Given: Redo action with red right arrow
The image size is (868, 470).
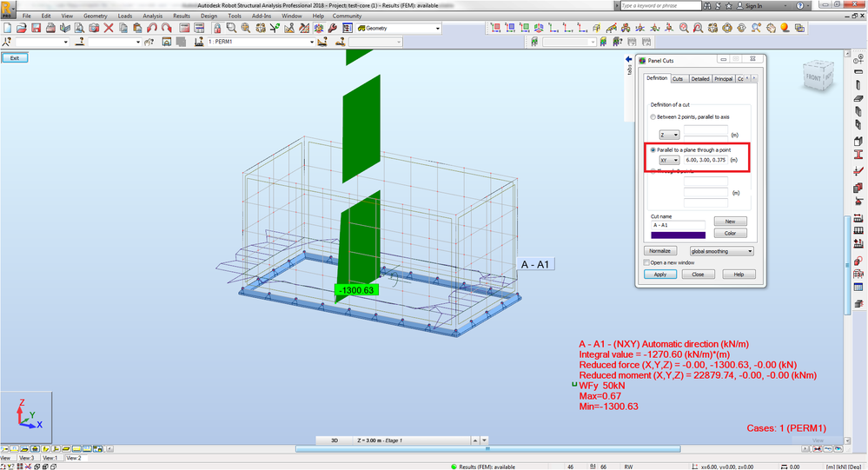Looking at the screenshot, I should pyautogui.click(x=166, y=28).
